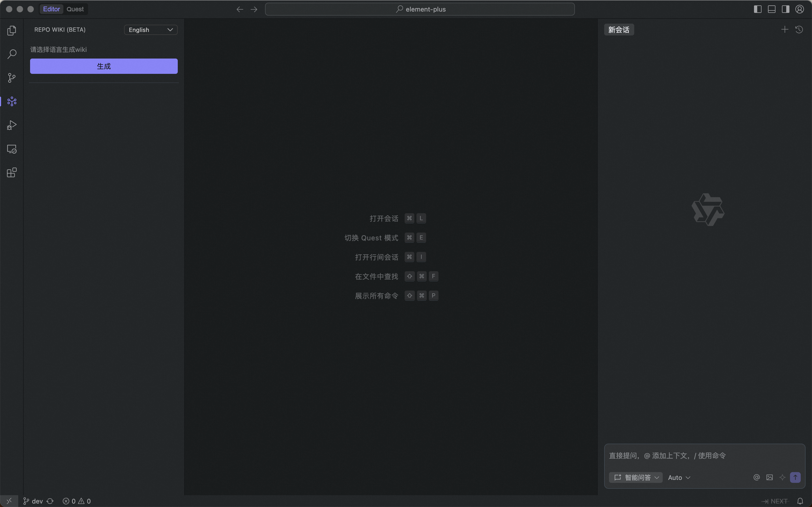This screenshot has height=507, width=812.
Task: Click the 生成 generate wiki button
Action: (104, 66)
